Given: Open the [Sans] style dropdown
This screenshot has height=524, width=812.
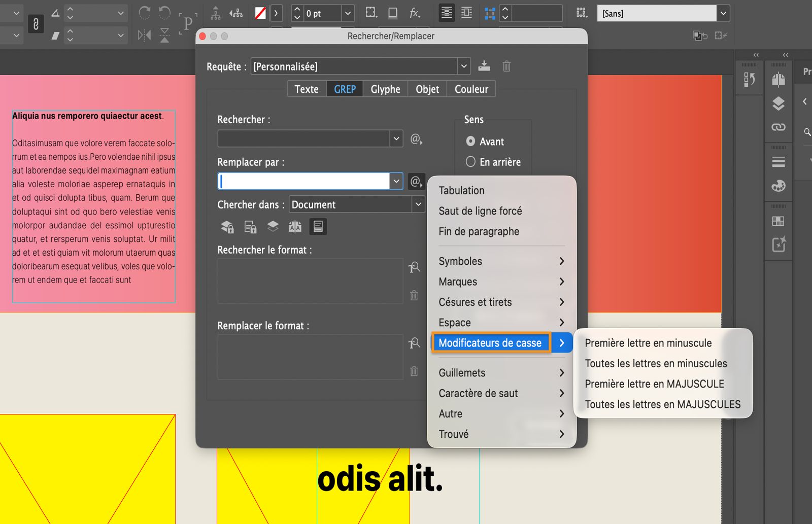Looking at the screenshot, I should click(723, 13).
